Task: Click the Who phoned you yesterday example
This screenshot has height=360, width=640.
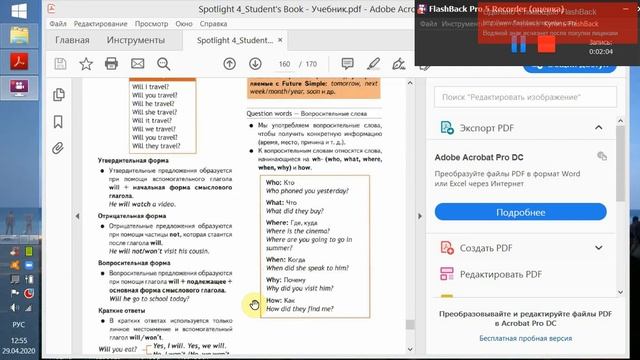Action: click(307, 191)
